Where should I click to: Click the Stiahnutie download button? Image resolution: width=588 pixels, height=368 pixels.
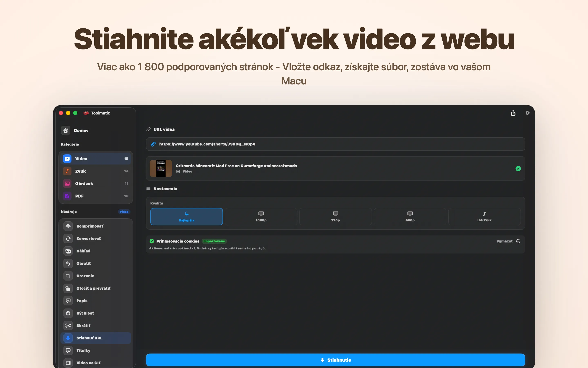coord(336,360)
